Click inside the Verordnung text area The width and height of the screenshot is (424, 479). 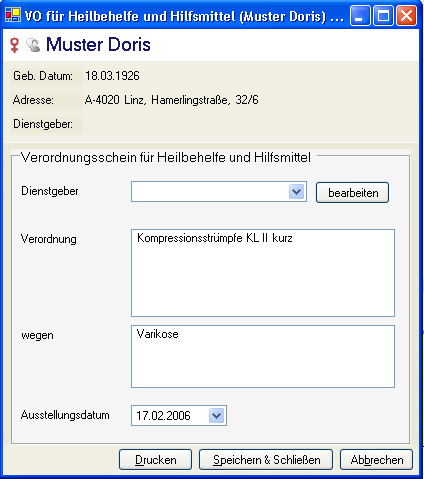tap(263, 273)
